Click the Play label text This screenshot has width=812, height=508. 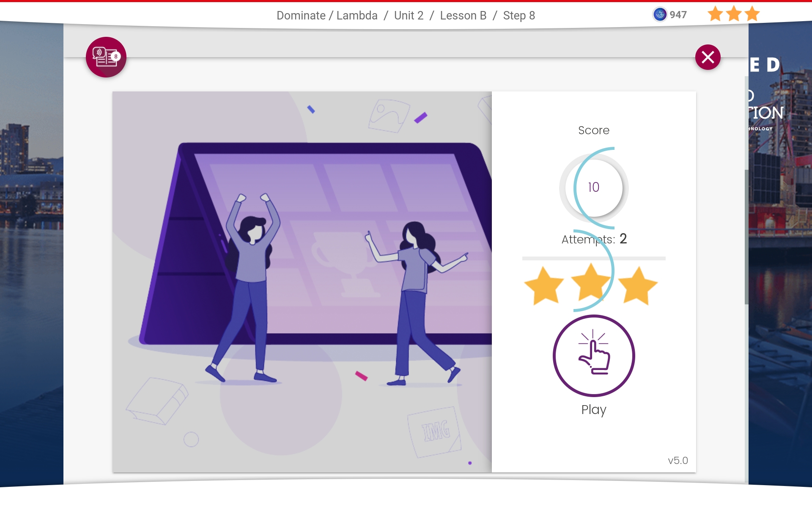[593, 409]
